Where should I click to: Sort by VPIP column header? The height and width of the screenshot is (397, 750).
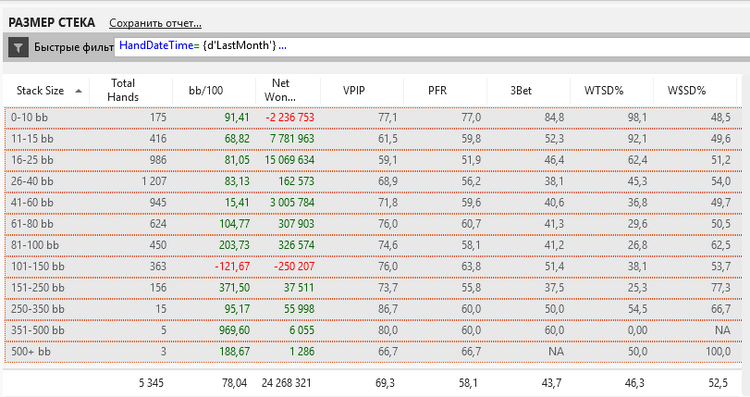(362, 90)
